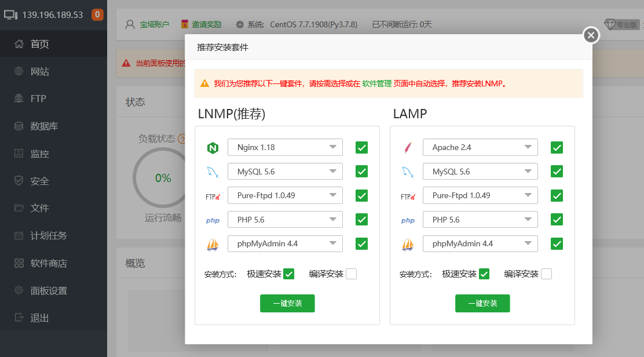Click the MySQL dolphin icon in LAMP
Viewport: 644px width, 357px height.
coord(408,172)
